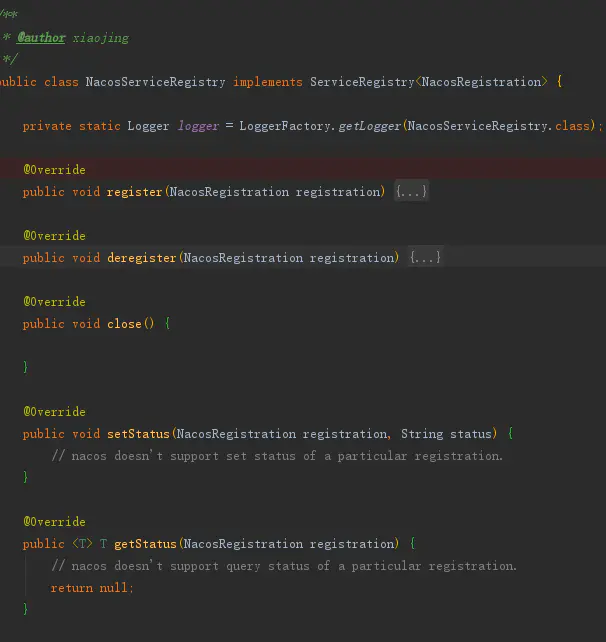Click the getStatus method name
The width and height of the screenshot is (606, 642).
[x=145, y=544]
